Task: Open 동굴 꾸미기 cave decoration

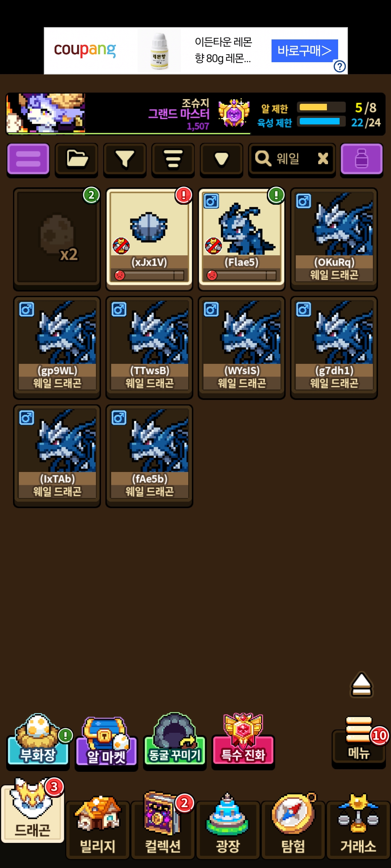Action: pyautogui.click(x=175, y=742)
